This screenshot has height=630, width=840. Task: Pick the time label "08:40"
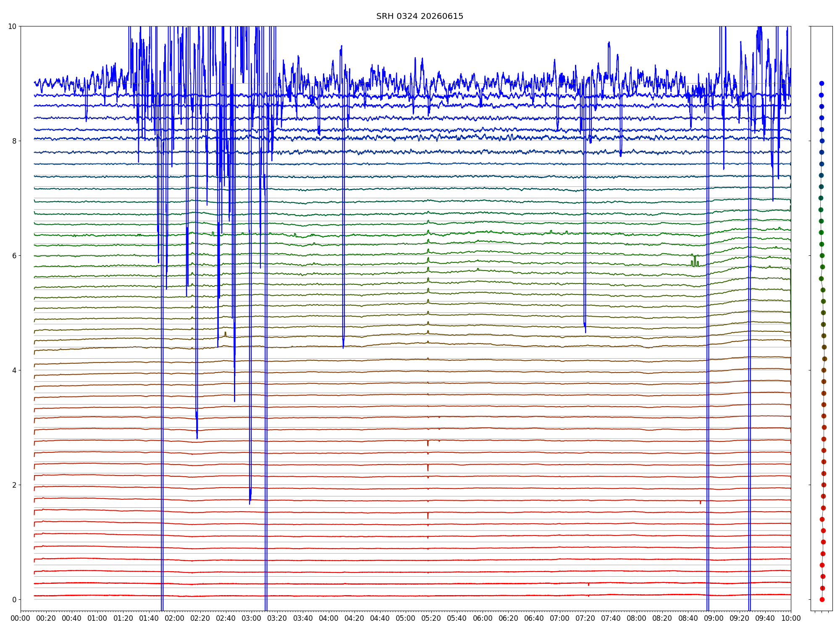[x=688, y=619]
